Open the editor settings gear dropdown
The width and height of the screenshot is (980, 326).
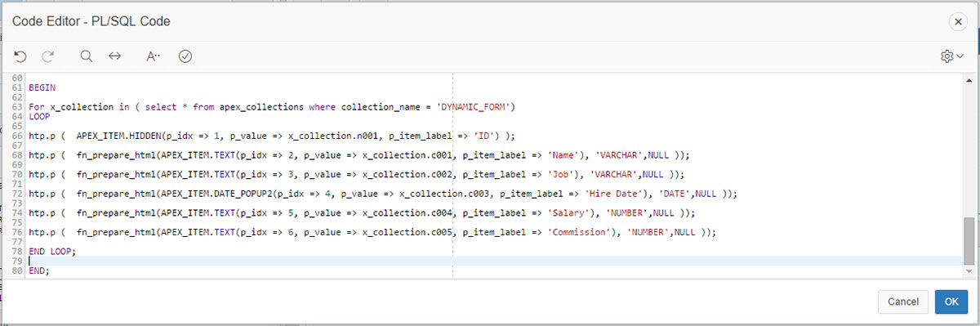pos(952,56)
